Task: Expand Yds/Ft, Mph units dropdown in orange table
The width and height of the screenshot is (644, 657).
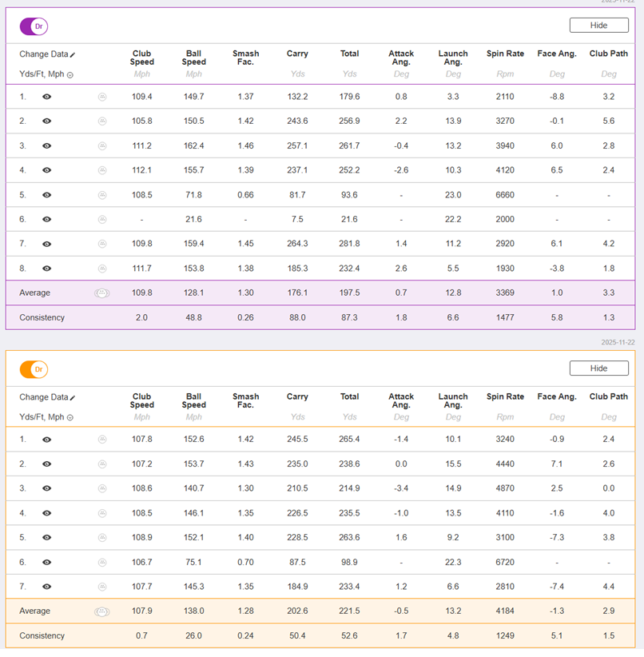Action: pyautogui.click(x=70, y=418)
